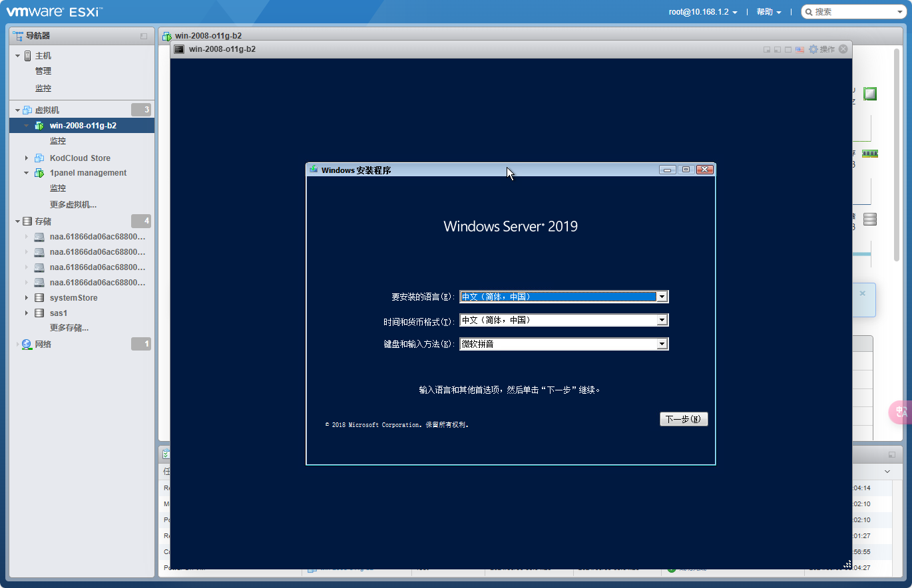This screenshot has width=912, height=588.
Task: Select 监控 under 1panel management
Action: [58, 188]
